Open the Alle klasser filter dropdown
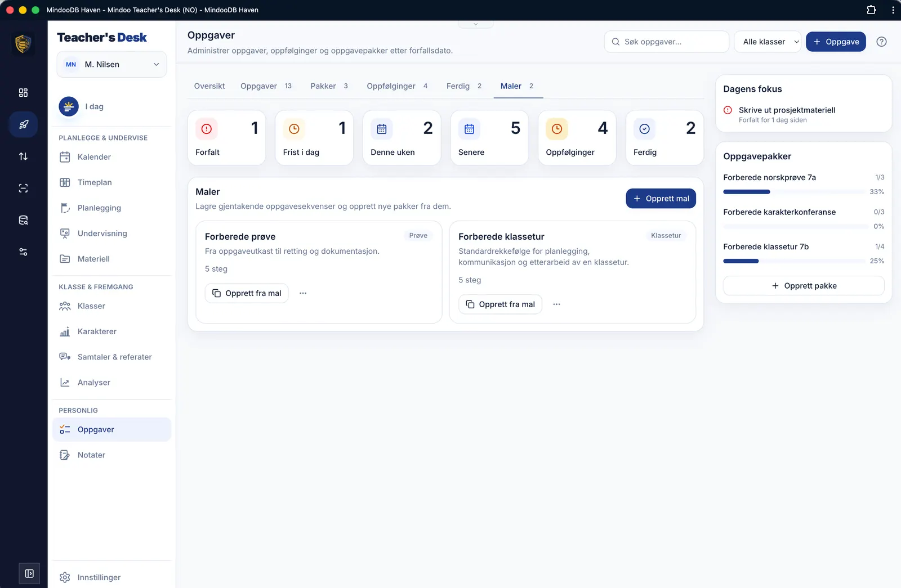 click(768, 42)
